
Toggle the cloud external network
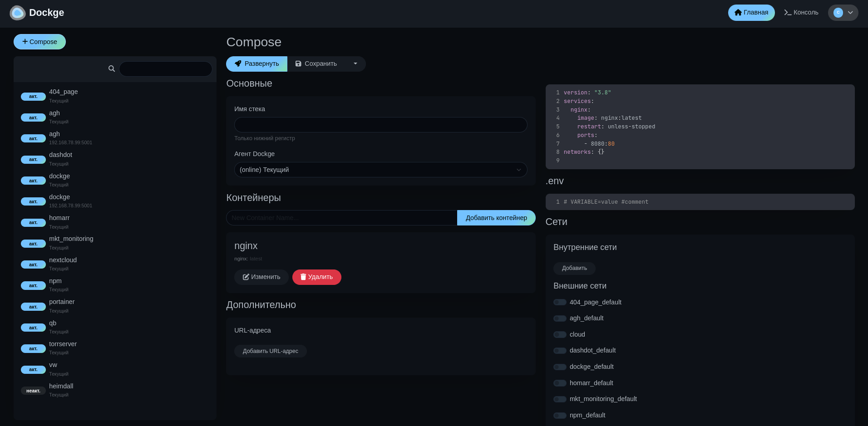[x=560, y=334]
